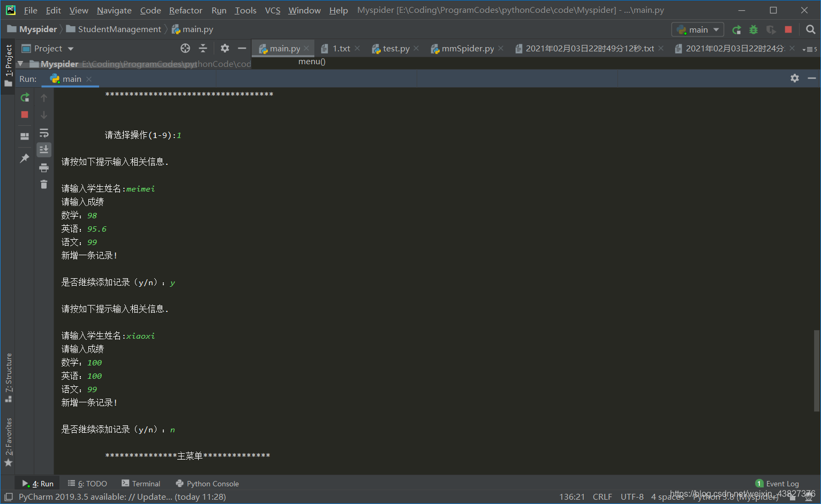Hide the Project panel
This screenshot has width=821, height=504.
pyautogui.click(x=242, y=48)
